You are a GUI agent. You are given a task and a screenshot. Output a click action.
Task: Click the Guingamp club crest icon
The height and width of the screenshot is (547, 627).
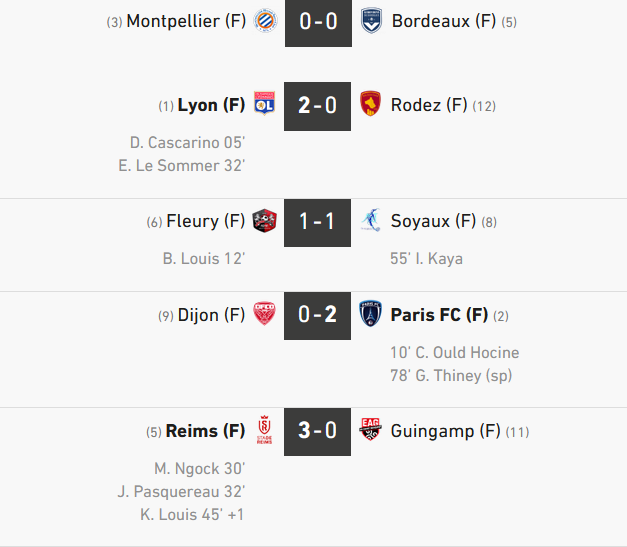coord(371,431)
